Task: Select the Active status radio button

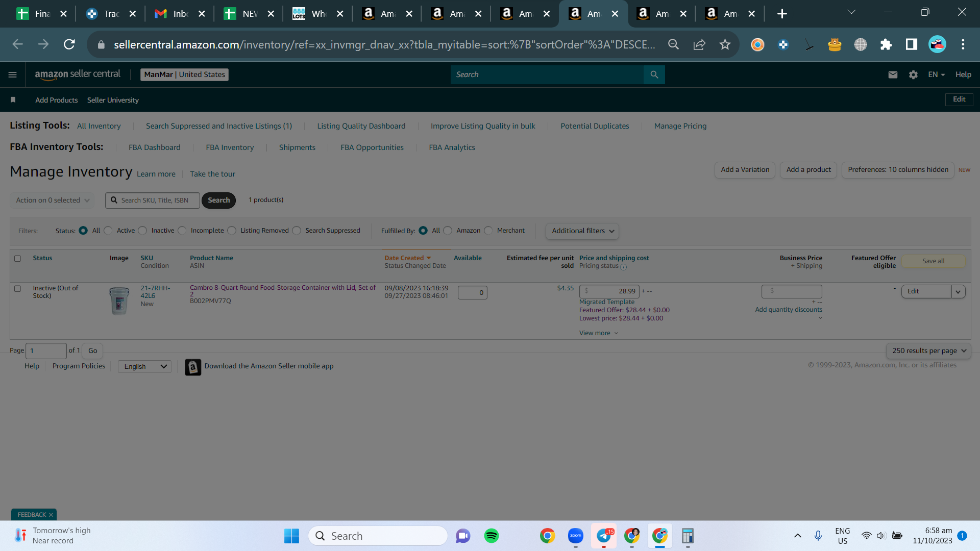Action: (108, 231)
